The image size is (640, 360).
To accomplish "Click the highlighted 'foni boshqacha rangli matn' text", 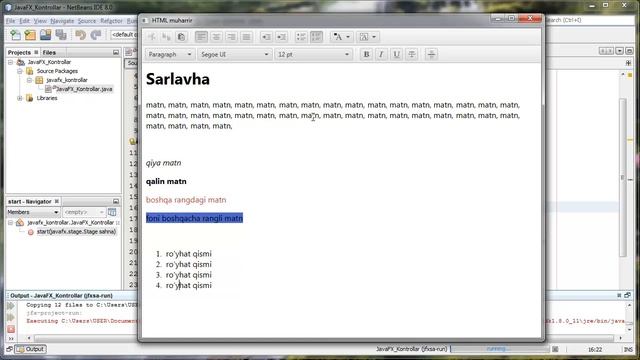I will click(194, 218).
